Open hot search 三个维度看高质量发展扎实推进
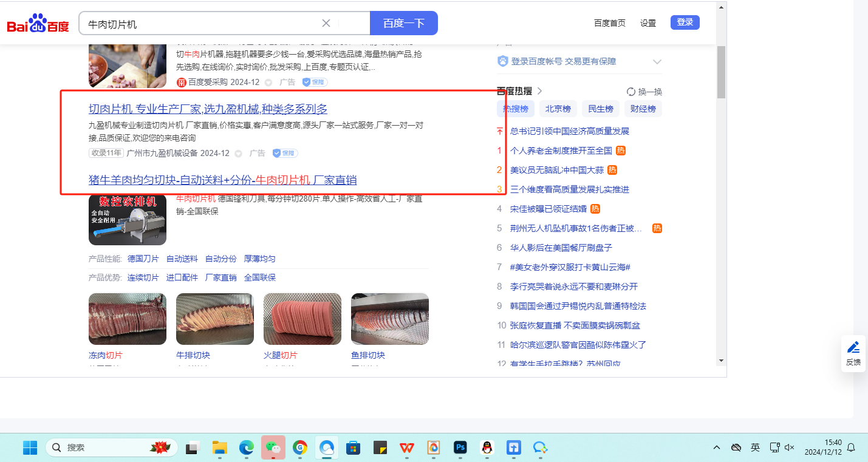The width and height of the screenshot is (868, 462). click(570, 189)
